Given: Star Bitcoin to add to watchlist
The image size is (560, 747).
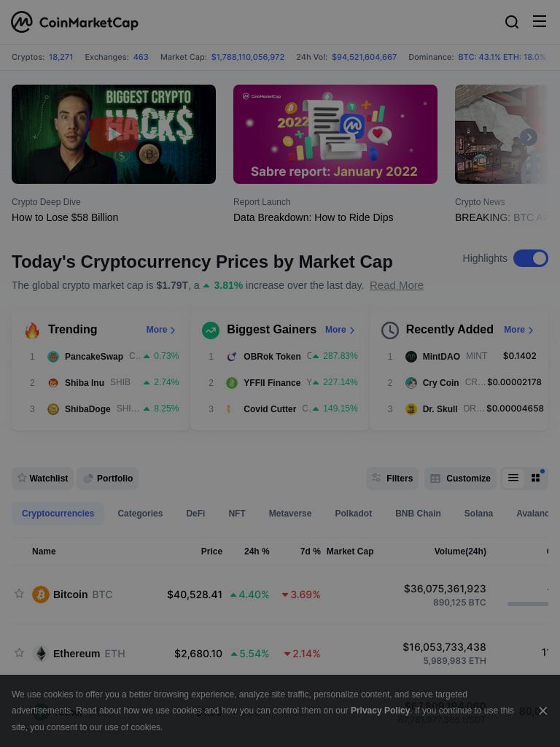Looking at the screenshot, I should 19,594.
